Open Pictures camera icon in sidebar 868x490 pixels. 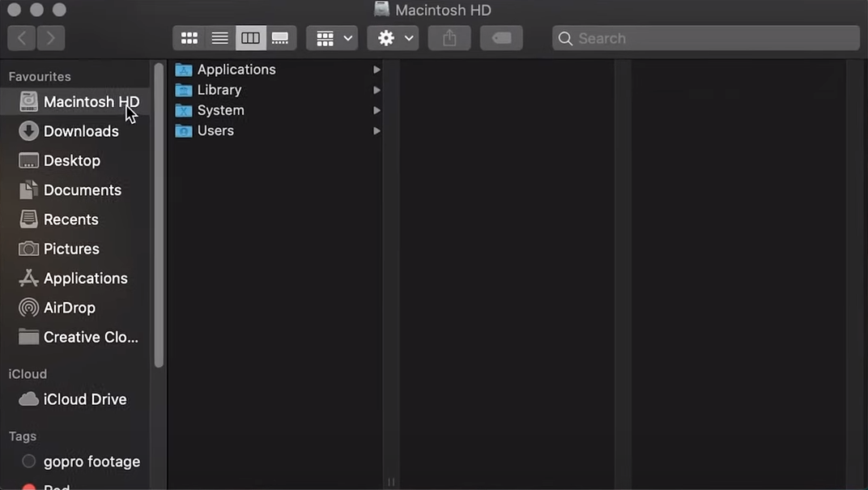[28, 249]
